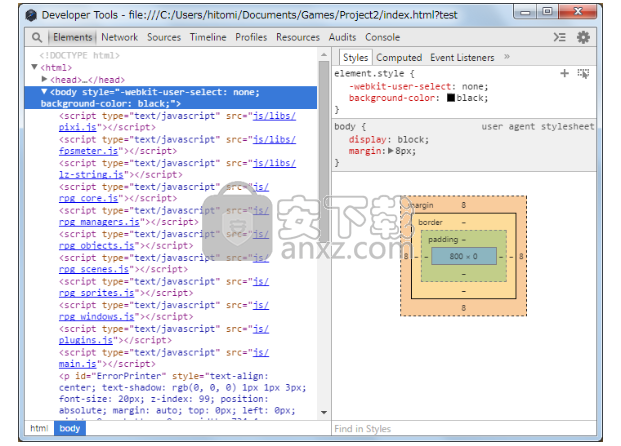The width and height of the screenshot is (621, 446).
Task: Select the body breadcrumb item
Action: point(70,429)
